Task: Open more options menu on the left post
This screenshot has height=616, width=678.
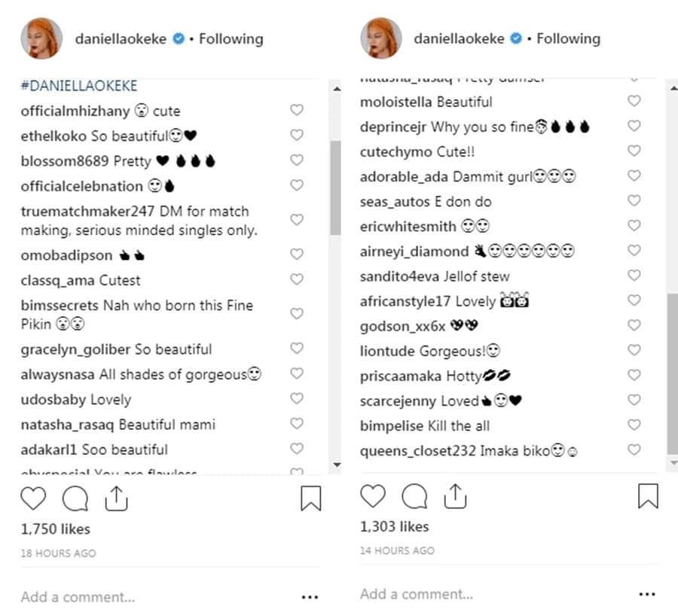Action: tap(310, 597)
